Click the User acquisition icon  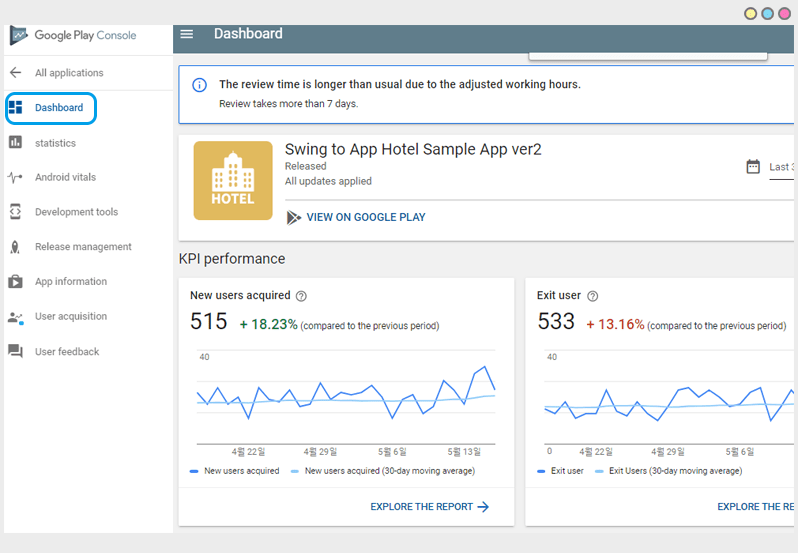point(15,317)
